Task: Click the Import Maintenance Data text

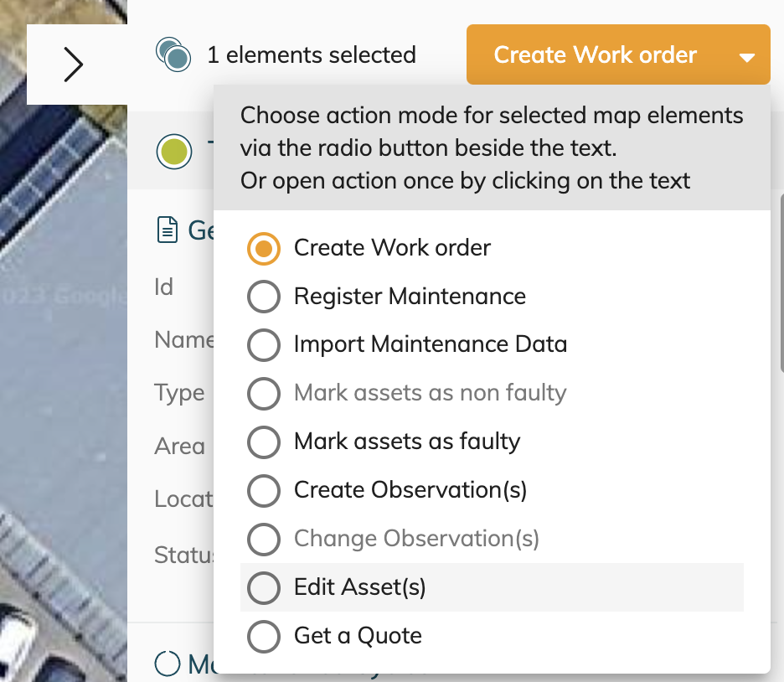Action: pos(430,345)
